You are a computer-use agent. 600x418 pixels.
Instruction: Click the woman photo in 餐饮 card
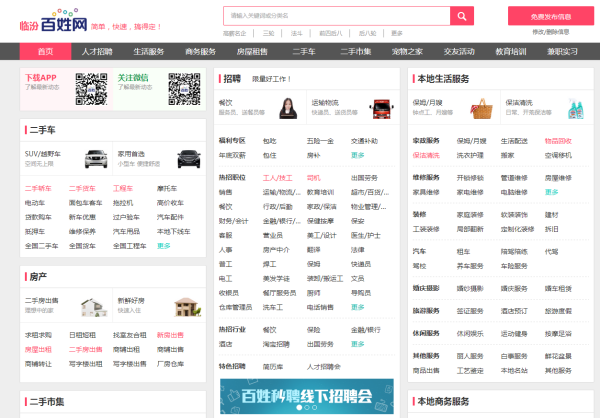[288, 108]
